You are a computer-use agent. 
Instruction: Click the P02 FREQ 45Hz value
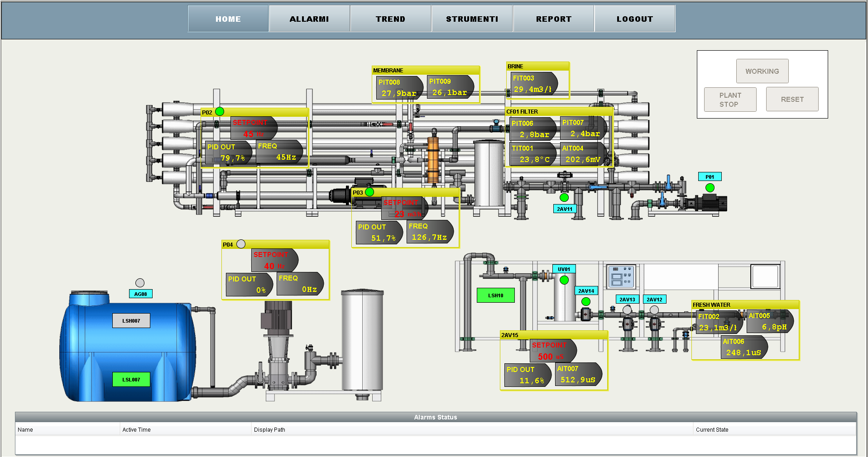pos(279,152)
